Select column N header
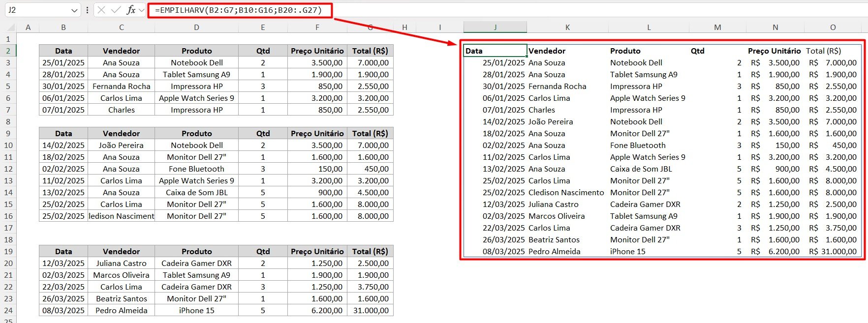 [775, 28]
